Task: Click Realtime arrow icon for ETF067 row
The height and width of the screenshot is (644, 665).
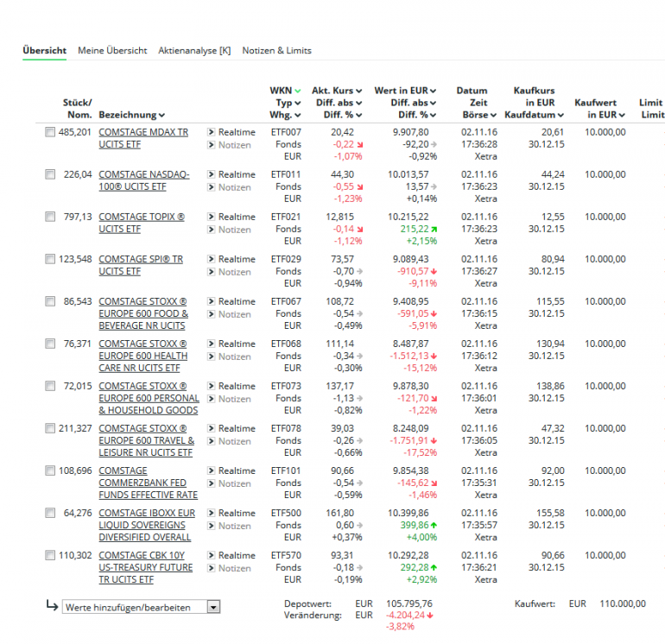Action: pos(211,301)
